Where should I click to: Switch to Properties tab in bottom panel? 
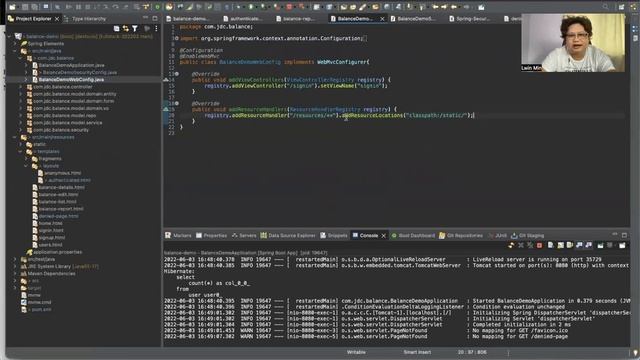click(x=211, y=236)
